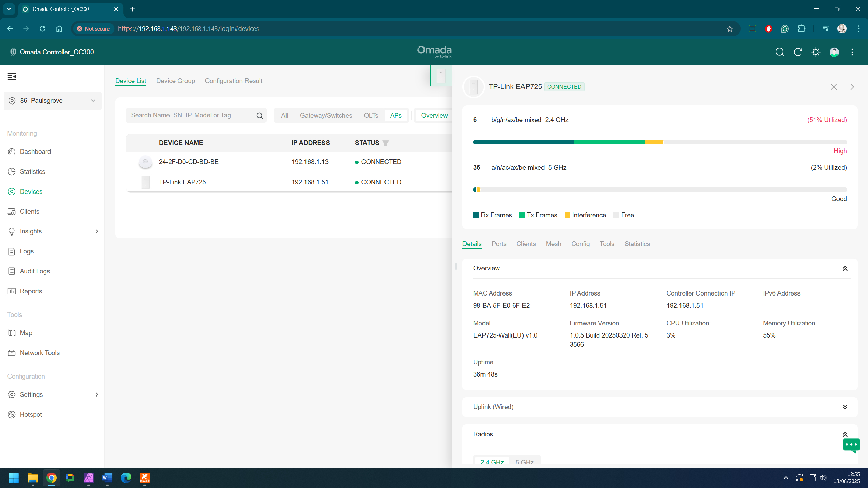The height and width of the screenshot is (488, 868).
Task: Select the APs filter
Action: [x=396, y=116]
